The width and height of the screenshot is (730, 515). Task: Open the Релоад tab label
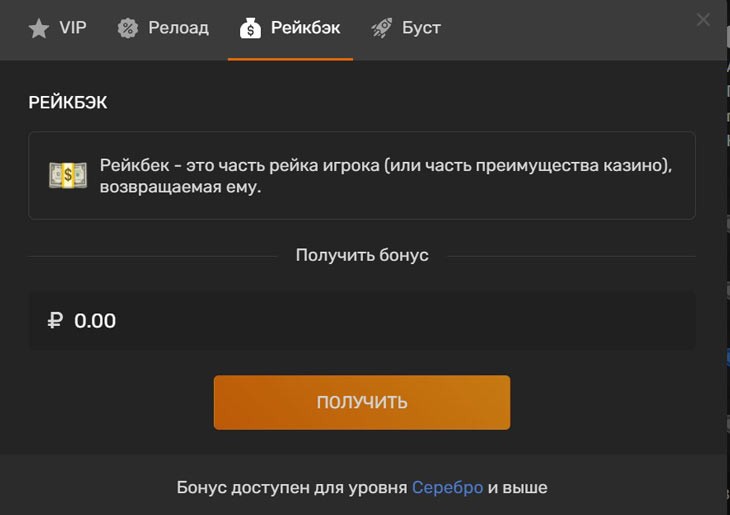coord(178,28)
